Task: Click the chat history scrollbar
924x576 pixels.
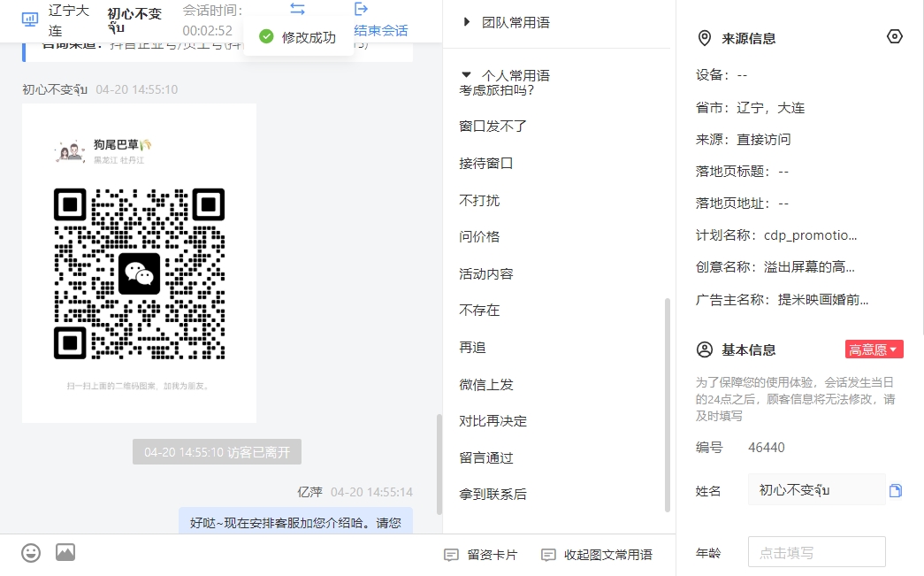Action: click(439, 465)
